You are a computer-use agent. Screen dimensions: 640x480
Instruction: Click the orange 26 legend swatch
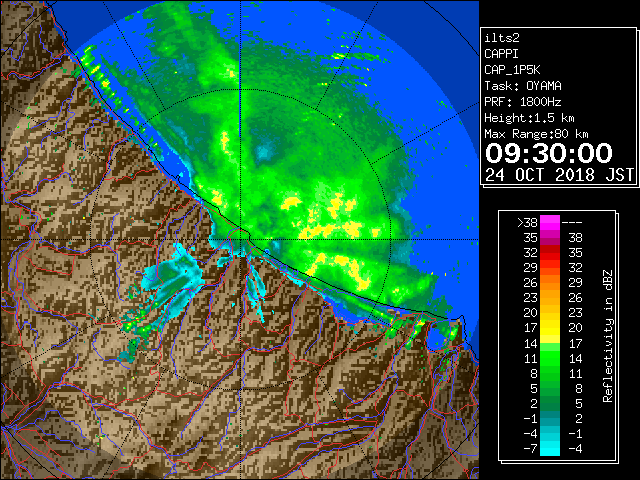pos(550,283)
